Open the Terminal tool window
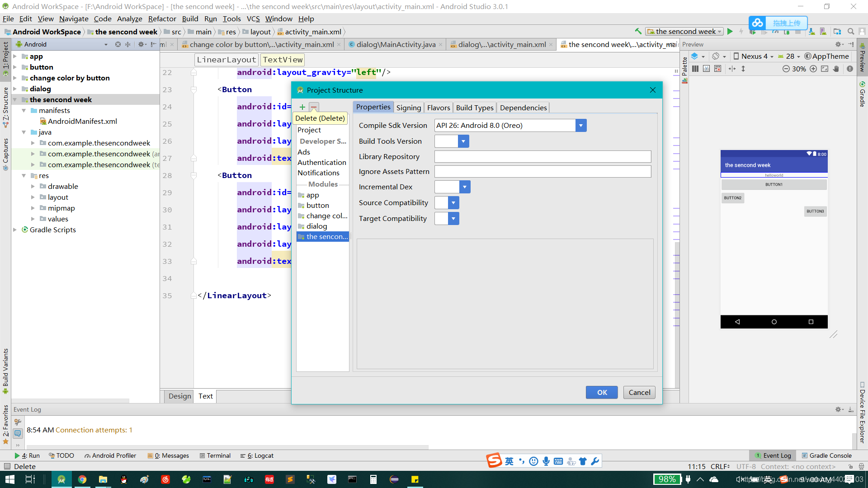 coord(215,455)
